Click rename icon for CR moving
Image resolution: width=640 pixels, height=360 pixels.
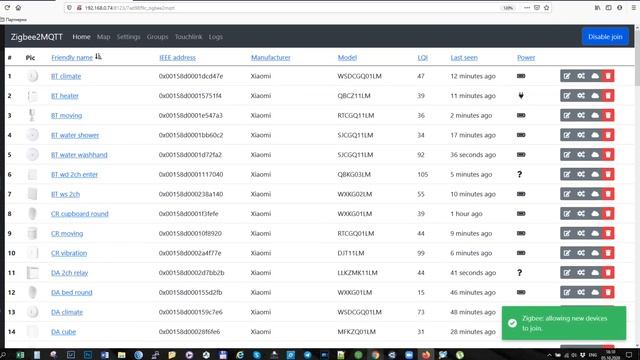click(x=567, y=233)
